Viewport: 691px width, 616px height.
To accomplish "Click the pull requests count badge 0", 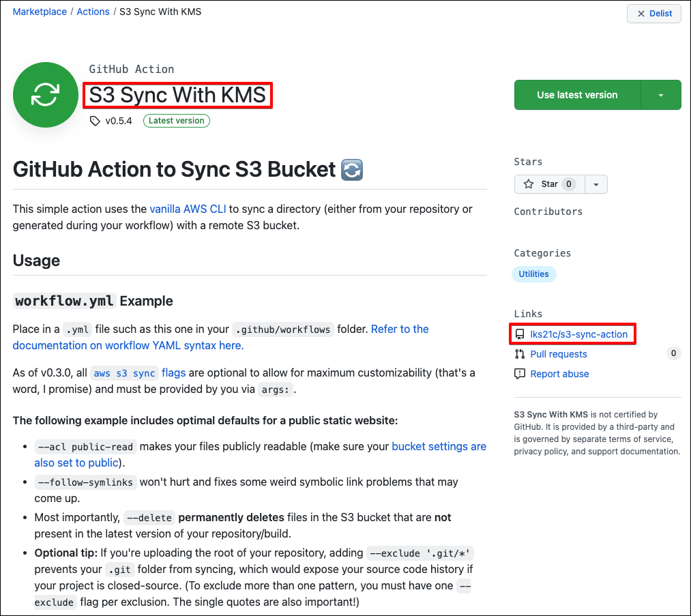I will point(673,353).
